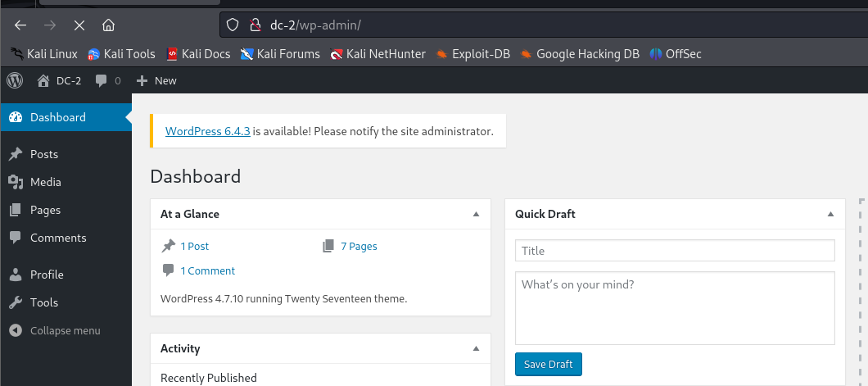Click the tracking protection shield icon
The height and width of the screenshot is (386, 868).
[x=233, y=25]
